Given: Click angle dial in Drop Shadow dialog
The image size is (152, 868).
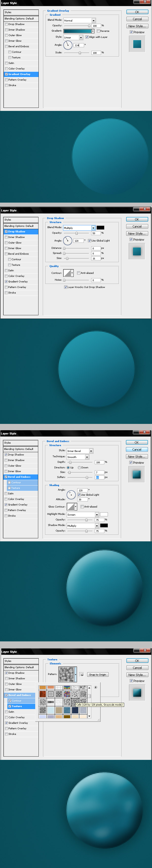Looking at the screenshot, I should [68, 240].
